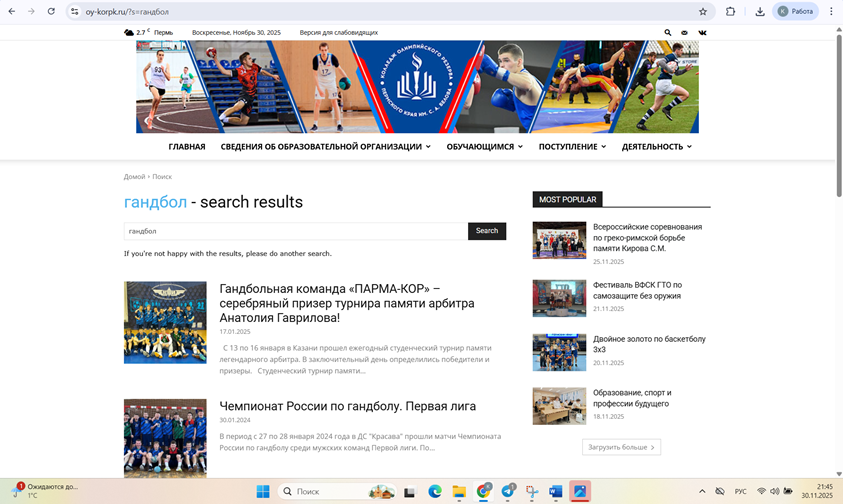Open Microsoft Edge from the taskbar
The width and height of the screenshot is (843, 504).
(435, 492)
